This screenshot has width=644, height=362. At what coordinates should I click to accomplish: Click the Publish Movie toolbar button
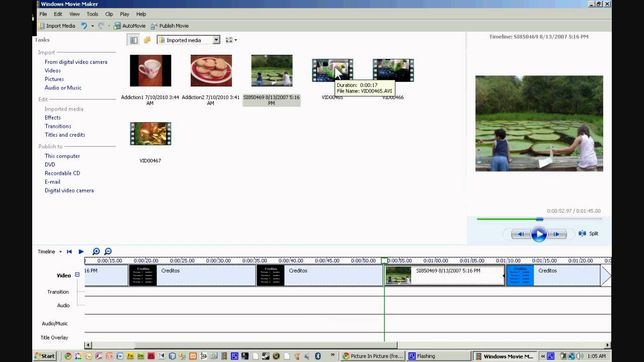[x=170, y=26]
